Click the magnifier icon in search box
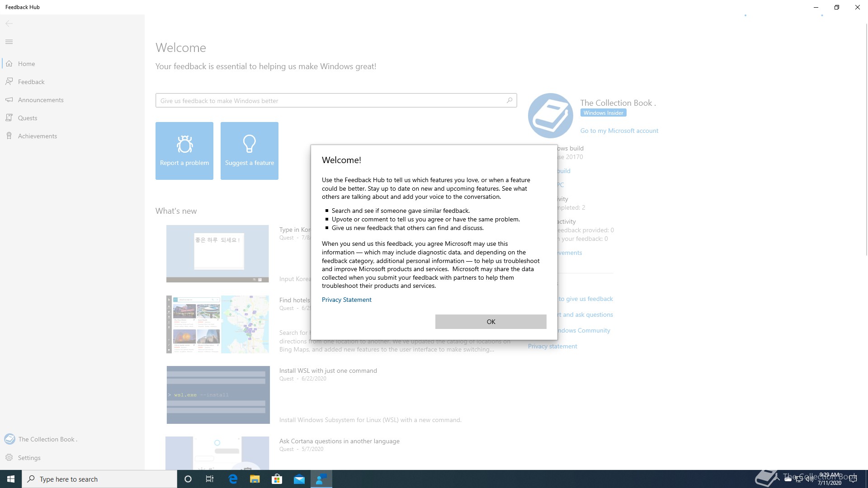This screenshot has height=488, width=868. tap(509, 100)
